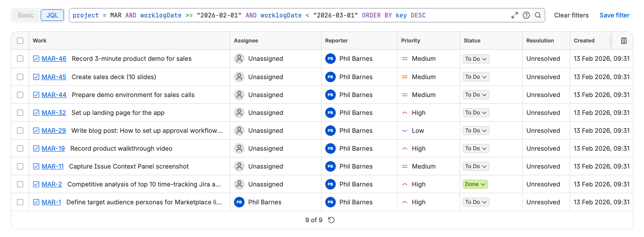The height and width of the screenshot is (237, 644).
Task: Click Clear filters button
Action: (x=571, y=15)
